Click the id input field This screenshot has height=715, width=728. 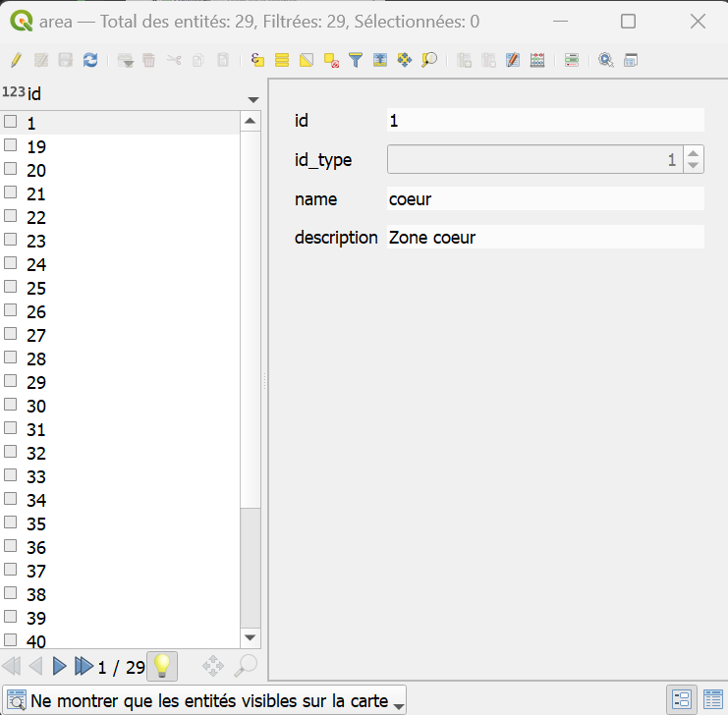coord(545,120)
